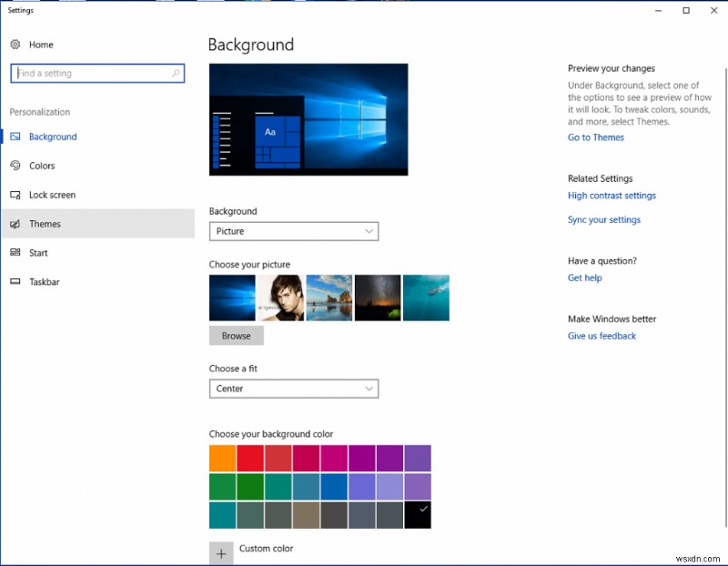Click the Custom color plus button
728x566 pixels.
(221, 552)
